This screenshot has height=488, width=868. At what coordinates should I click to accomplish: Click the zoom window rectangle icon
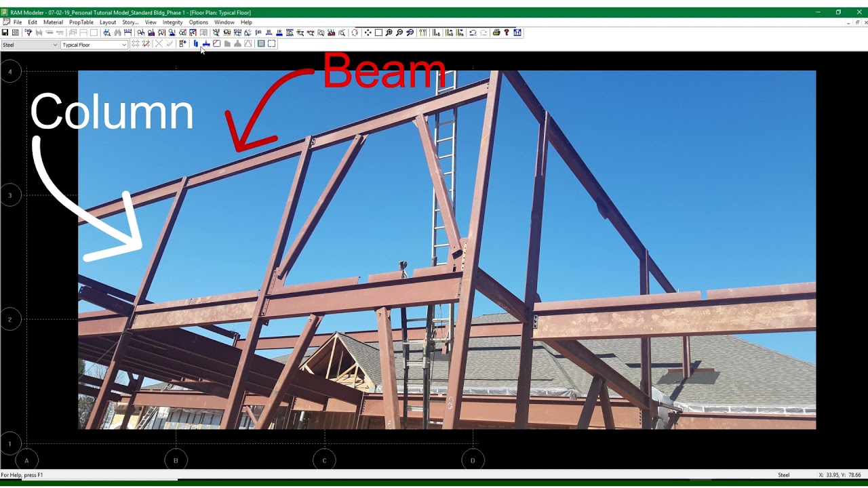tap(378, 33)
